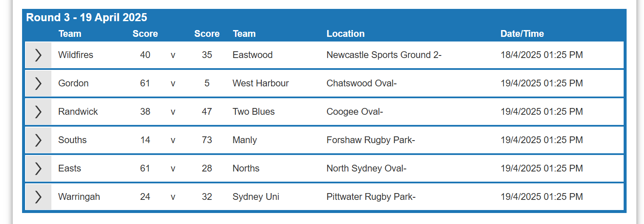
Task: Expand the Randwick v Two Blues match row
Action: (x=38, y=112)
